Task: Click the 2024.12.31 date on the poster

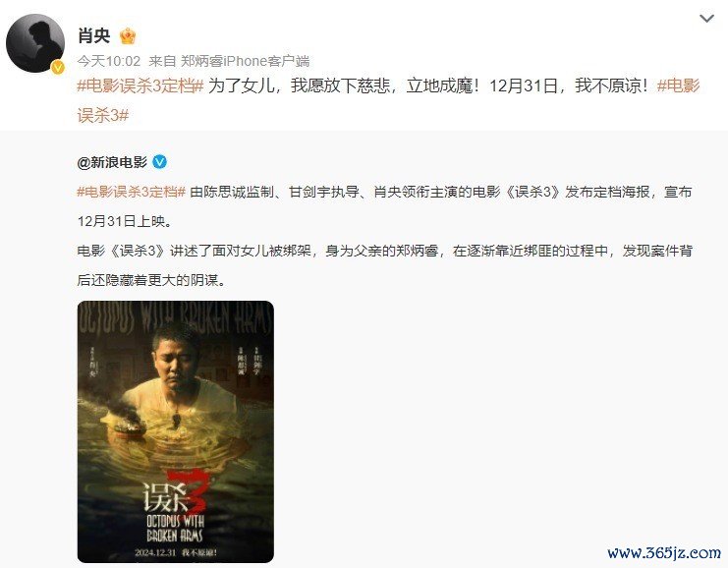Action: pyautogui.click(x=155, y=552)
